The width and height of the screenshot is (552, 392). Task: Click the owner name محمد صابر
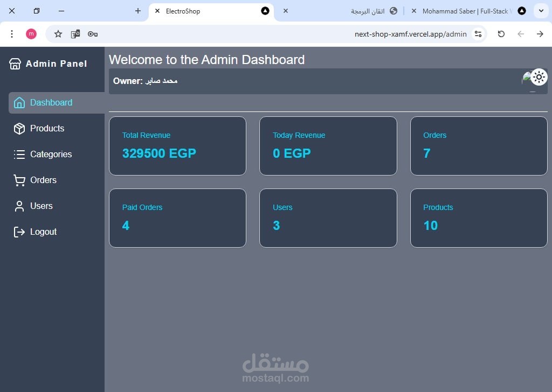click(161, 81)
